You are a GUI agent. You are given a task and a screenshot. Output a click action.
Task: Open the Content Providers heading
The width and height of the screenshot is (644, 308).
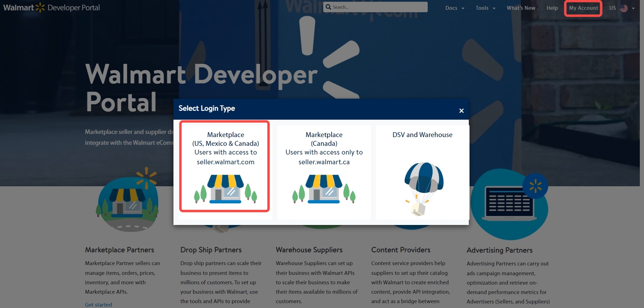pos(401,250)
